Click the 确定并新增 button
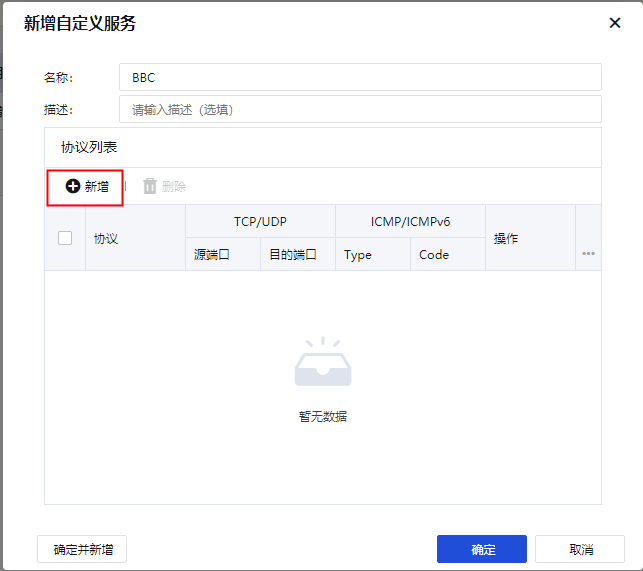 [x=82, y=549]
